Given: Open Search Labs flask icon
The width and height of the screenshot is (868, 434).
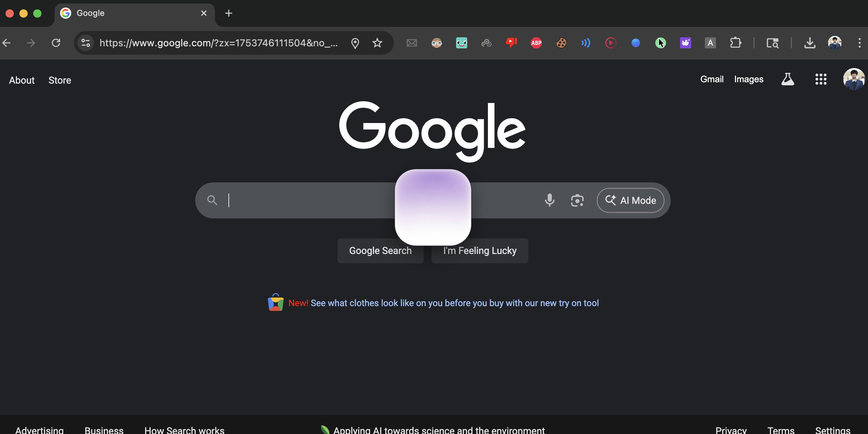Looking at the screenshot, I should point(787,79).
